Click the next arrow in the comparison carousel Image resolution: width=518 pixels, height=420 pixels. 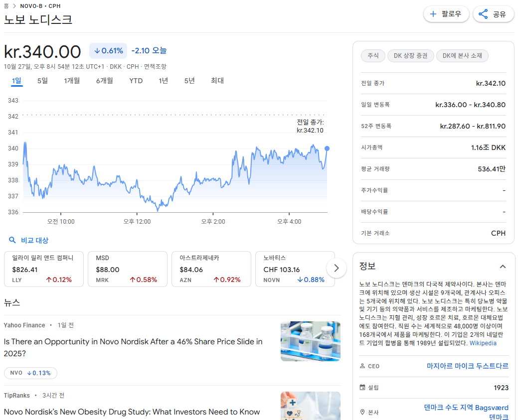[x=337, y=268]
